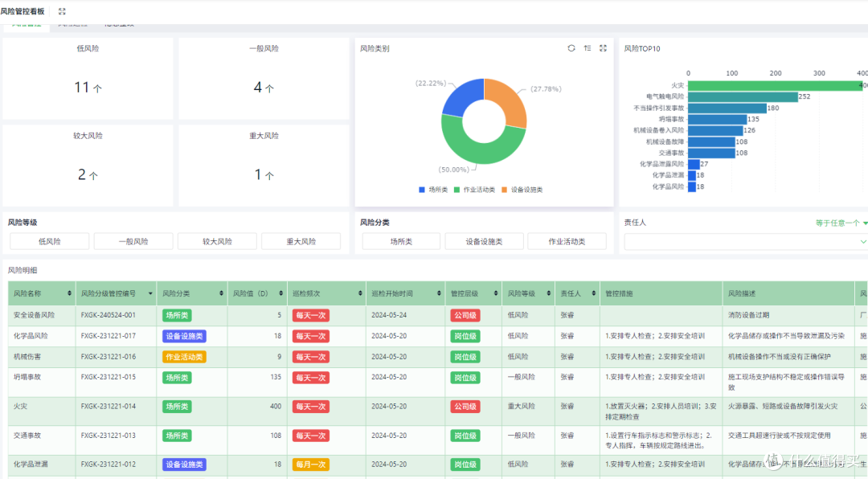Click the 火灾 bar in 风险TOP10
868x479 pixels.
click(x=776, y=86)
